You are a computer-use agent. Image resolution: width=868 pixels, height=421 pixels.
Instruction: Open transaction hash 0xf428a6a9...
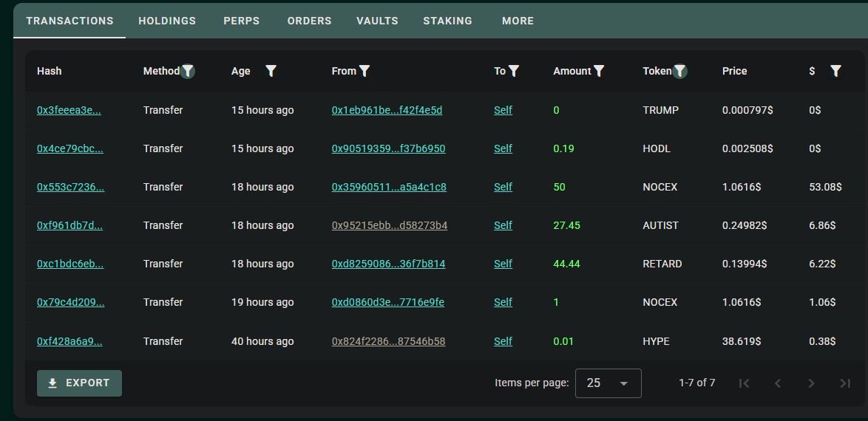(x=69, y=341)
